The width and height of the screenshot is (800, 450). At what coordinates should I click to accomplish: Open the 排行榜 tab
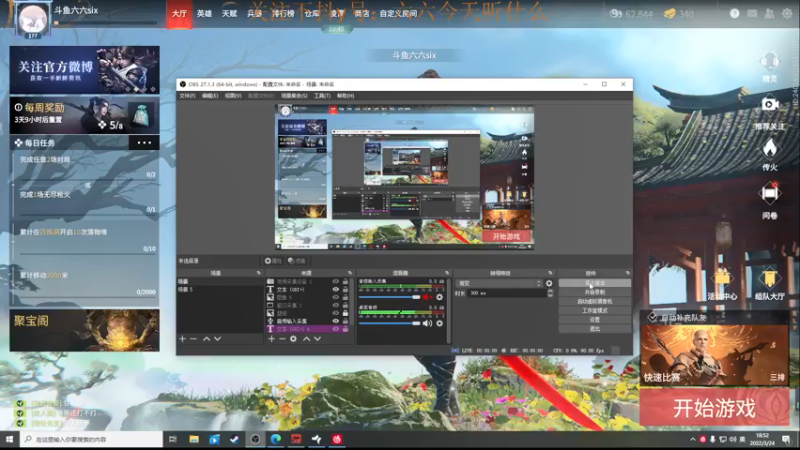click(283, 14)
